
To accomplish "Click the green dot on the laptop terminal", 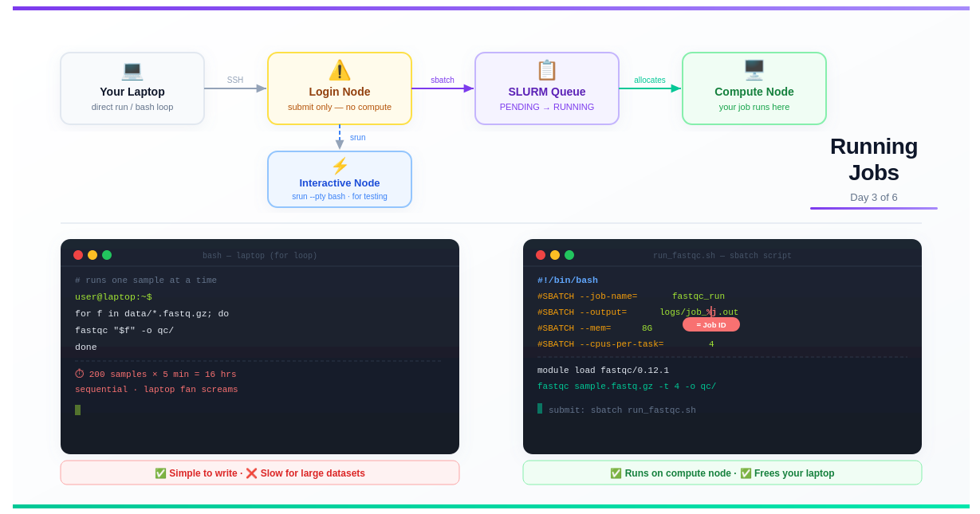I will 107,255.
